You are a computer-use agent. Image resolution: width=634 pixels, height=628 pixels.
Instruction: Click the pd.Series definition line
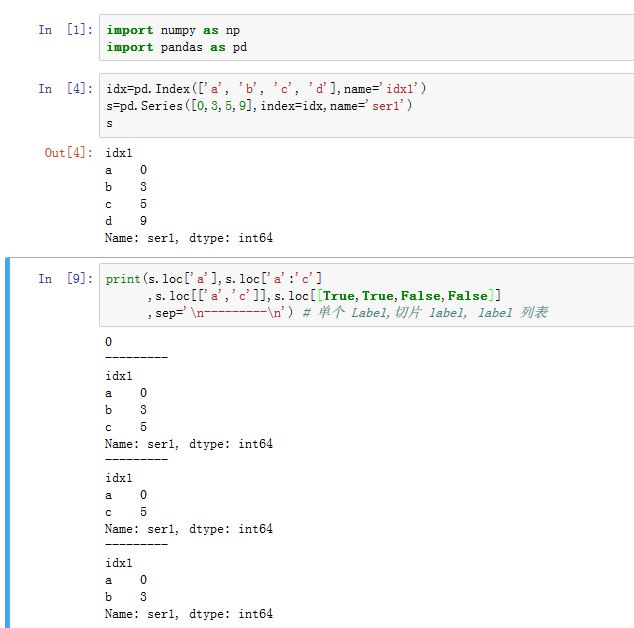point(259,105)
